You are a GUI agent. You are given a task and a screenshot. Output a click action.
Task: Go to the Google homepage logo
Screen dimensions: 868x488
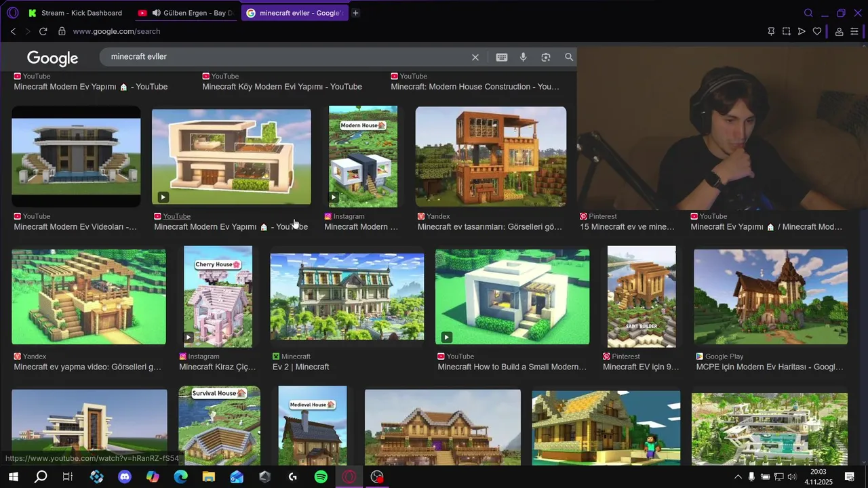52,58
